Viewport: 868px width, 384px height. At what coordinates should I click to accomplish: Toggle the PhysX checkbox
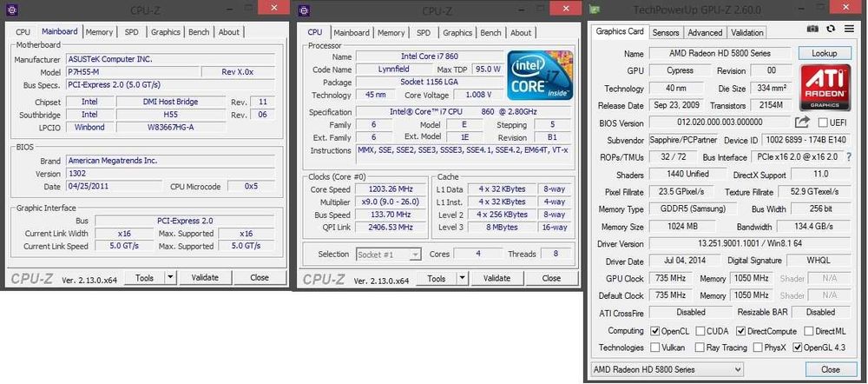(x=757, y=348)
